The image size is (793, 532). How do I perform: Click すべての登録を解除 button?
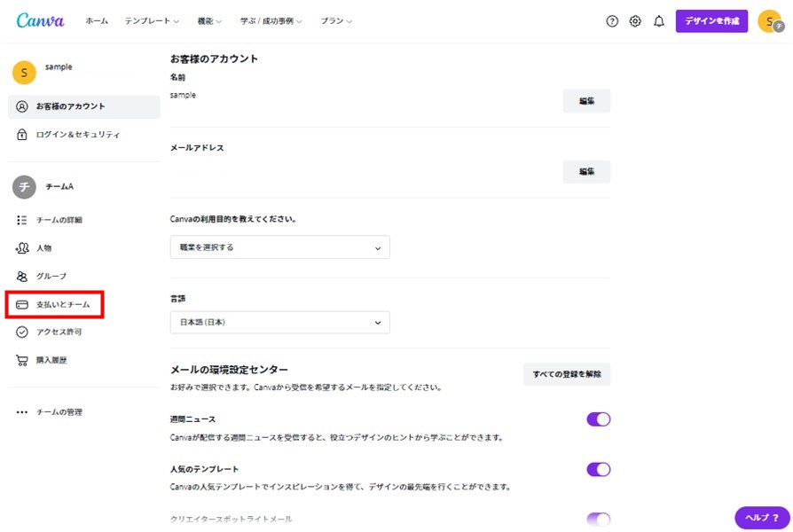pyautogui.click(x=566, y=374)
